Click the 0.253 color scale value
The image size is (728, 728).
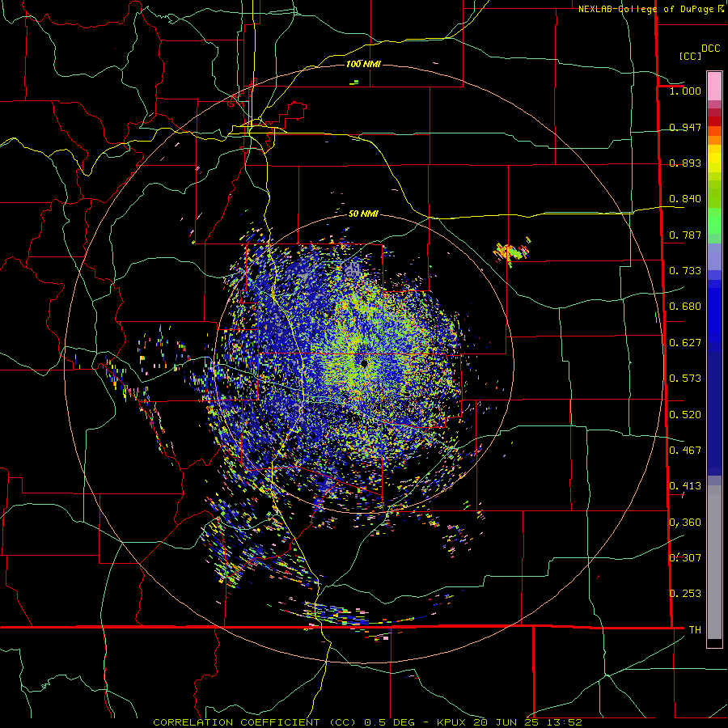tap(685, 594)
